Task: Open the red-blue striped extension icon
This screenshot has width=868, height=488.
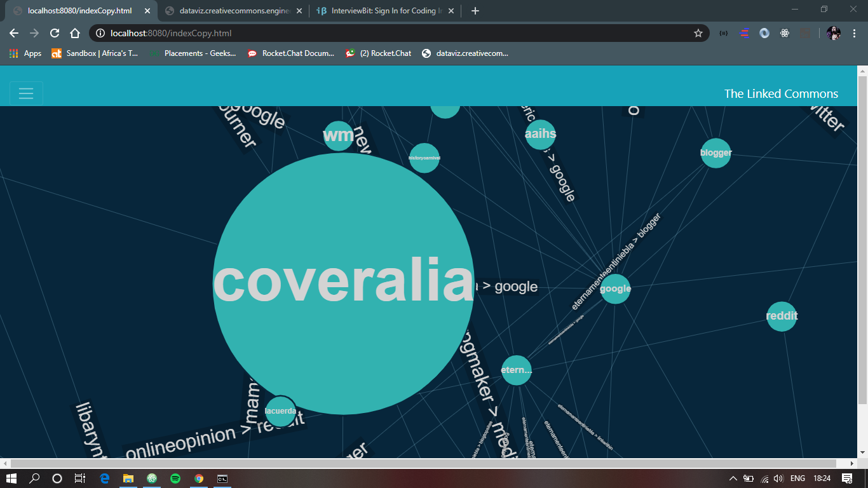Action: (x=744, y=33)
